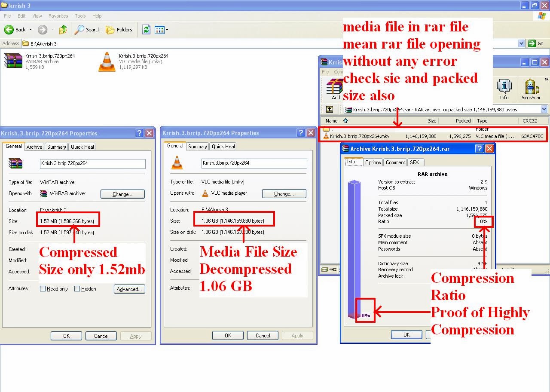Click the Go button beside address bar
Screen dimensions: 550x392
click(x=537, y=43)
